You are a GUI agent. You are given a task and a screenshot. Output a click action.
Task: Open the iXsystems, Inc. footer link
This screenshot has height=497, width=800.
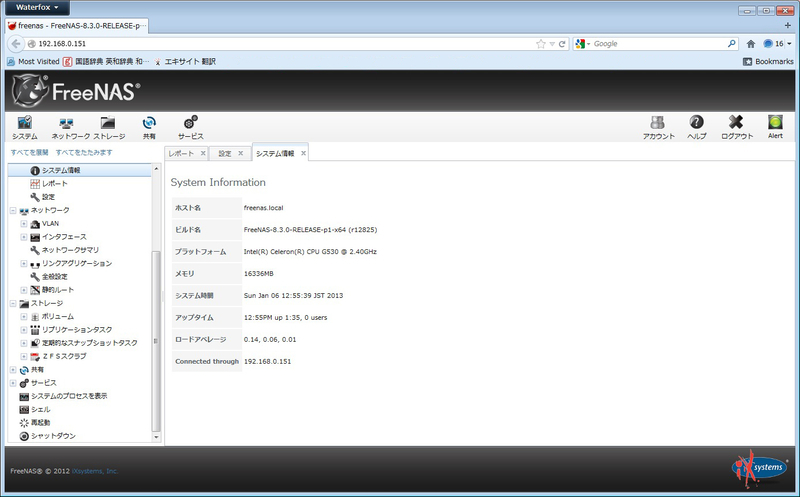[x=95, y=471]
